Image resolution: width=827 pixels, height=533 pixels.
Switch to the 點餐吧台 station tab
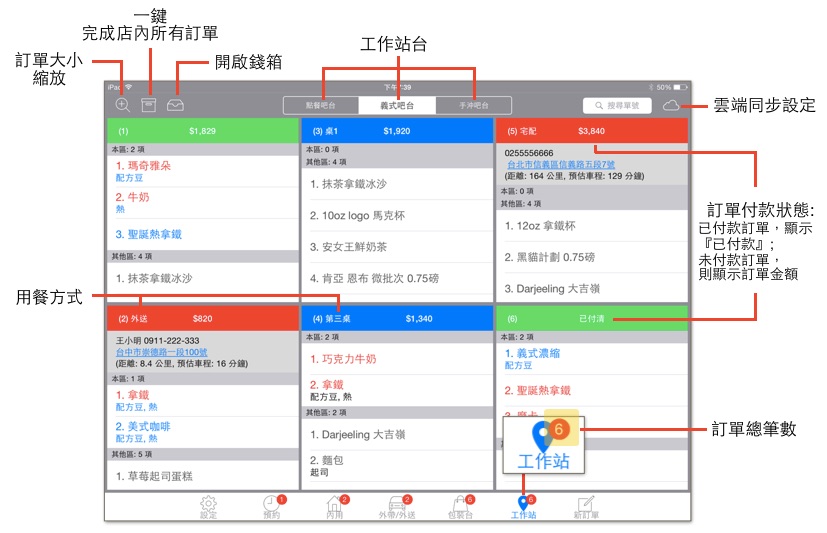click(321, 105)
